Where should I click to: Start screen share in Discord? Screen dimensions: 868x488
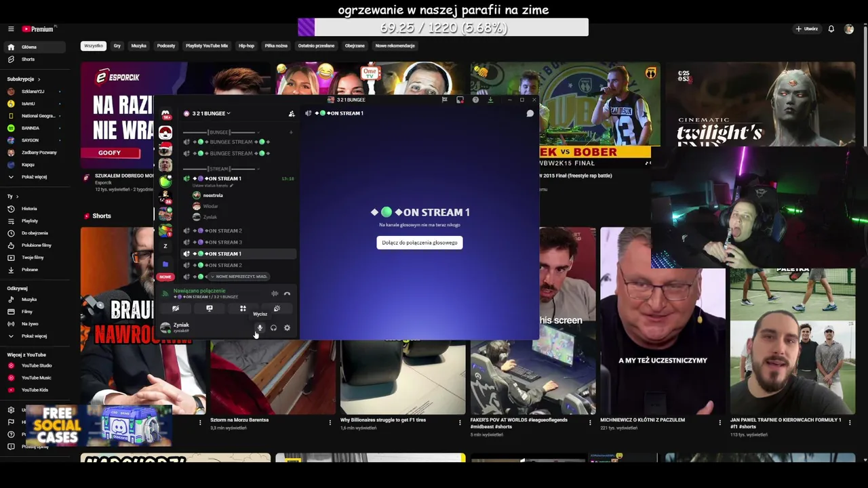[x=209, y=308]
